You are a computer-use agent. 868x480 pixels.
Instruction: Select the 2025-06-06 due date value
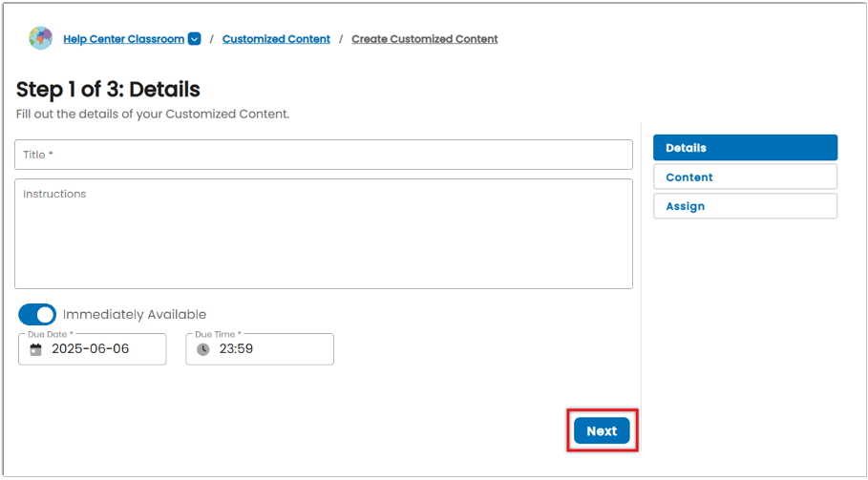[90, 349]
